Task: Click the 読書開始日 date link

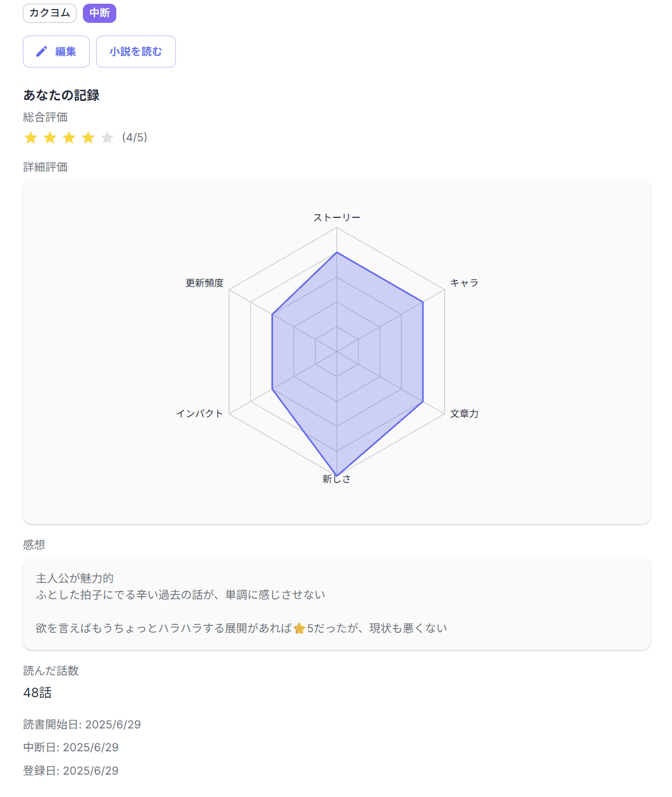Action: point(81,724)
